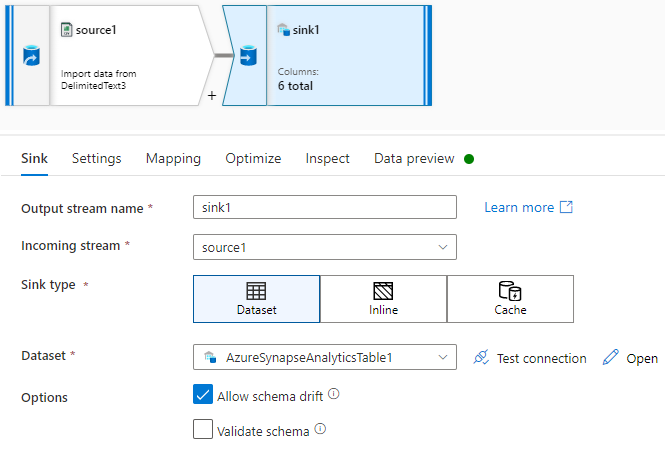Image resolution: width=665 pixels, height=452 pixels.
Task: Open the Incoming stream dropdown
Action: tap(325, 247)
